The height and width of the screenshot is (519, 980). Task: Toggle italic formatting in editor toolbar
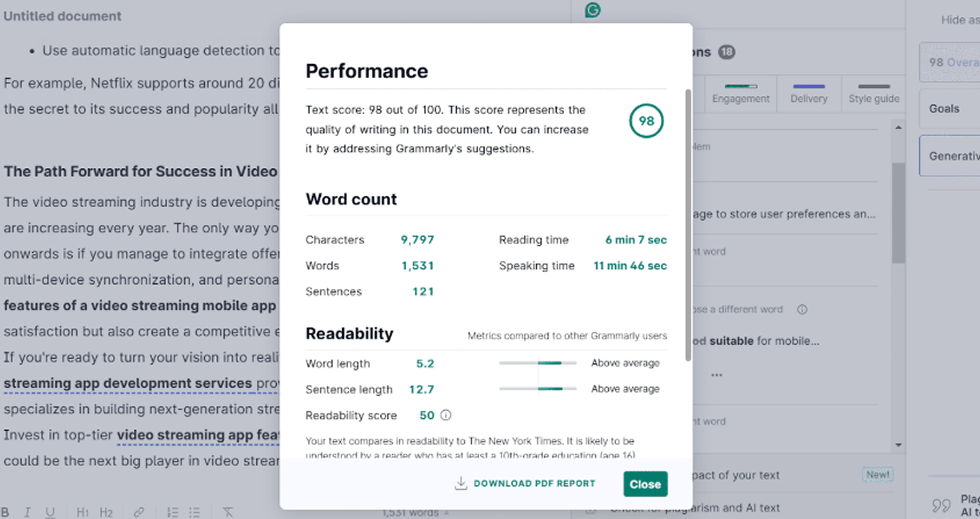pos(27,512)
